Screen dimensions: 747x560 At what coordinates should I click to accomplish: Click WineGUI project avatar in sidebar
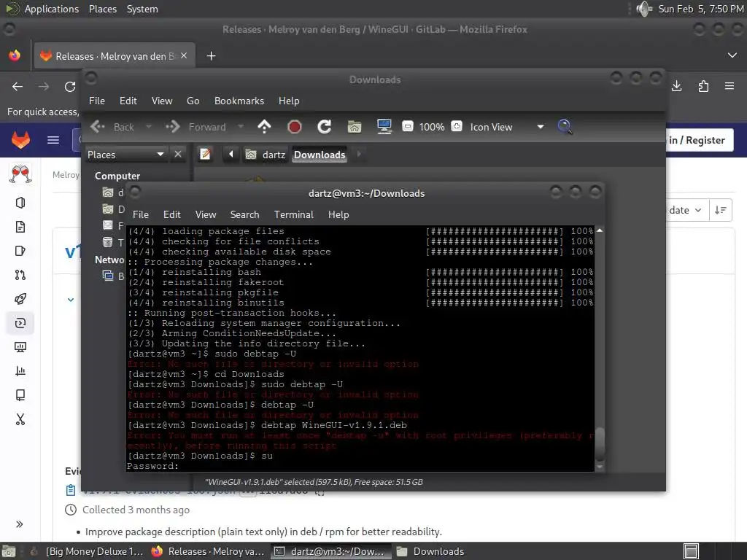tap(20, 174)
